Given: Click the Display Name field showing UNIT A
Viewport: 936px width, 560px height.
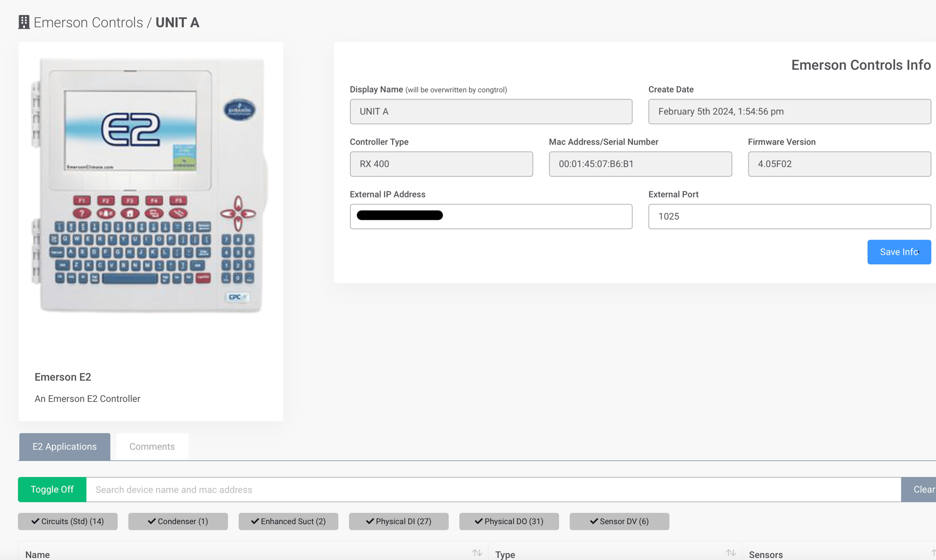Looking at the screenshot, I should 491,111.
